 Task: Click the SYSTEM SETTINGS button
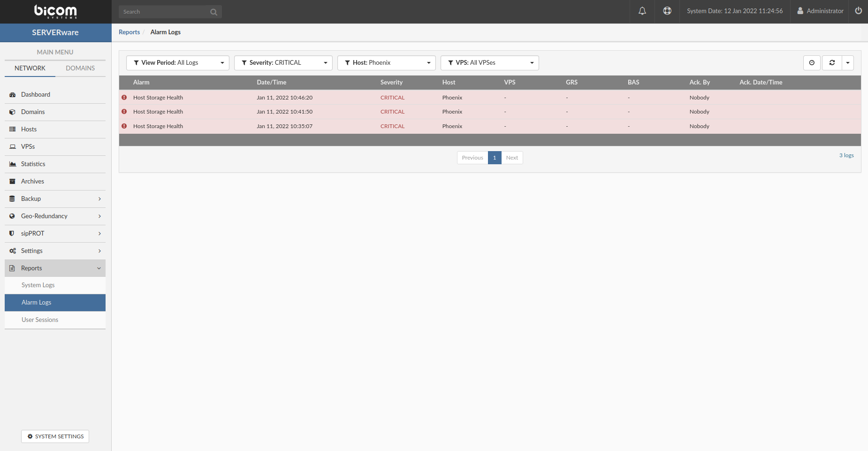pyautogui.click(x=55, y=436)
